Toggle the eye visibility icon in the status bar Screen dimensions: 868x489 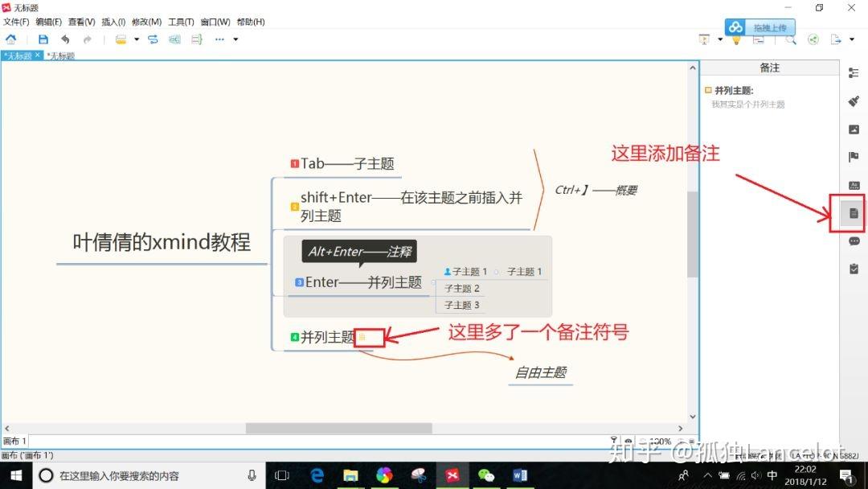(628, 442)
